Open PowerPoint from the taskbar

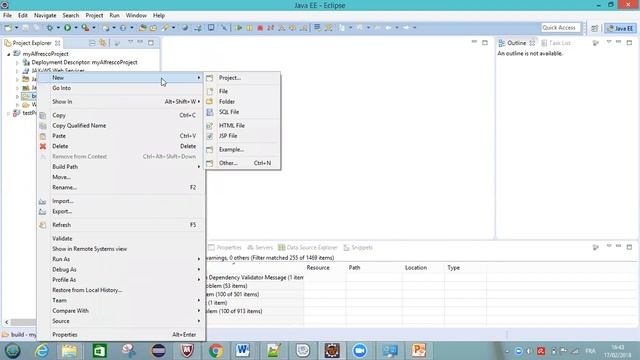418,351
